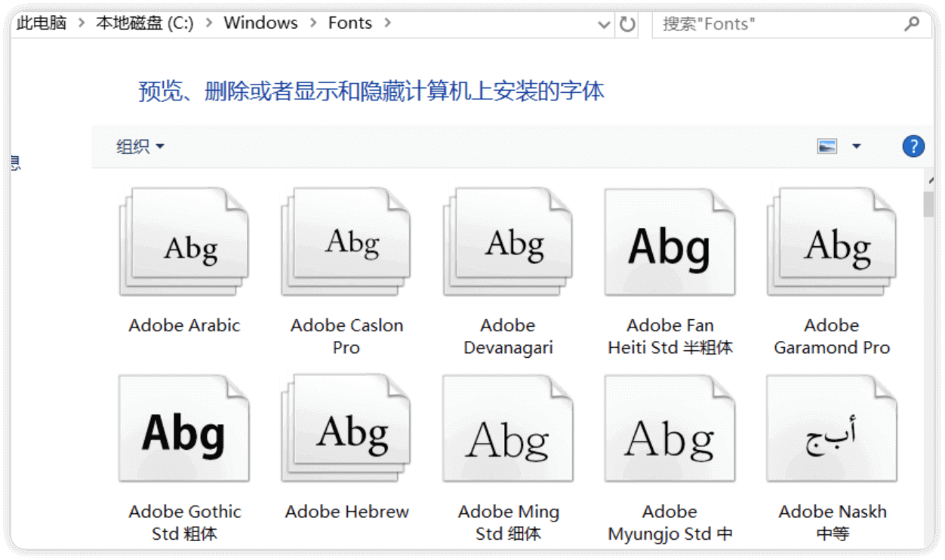Click the Adobe Hebrew label
This screenshot has width=945, height=560.
tap(347, 512)
